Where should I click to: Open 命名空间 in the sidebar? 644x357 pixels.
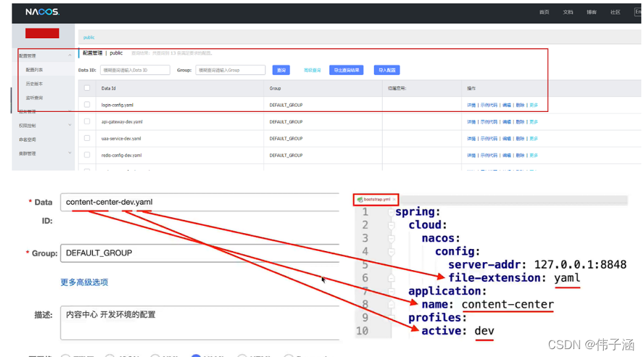coord(28,139)
